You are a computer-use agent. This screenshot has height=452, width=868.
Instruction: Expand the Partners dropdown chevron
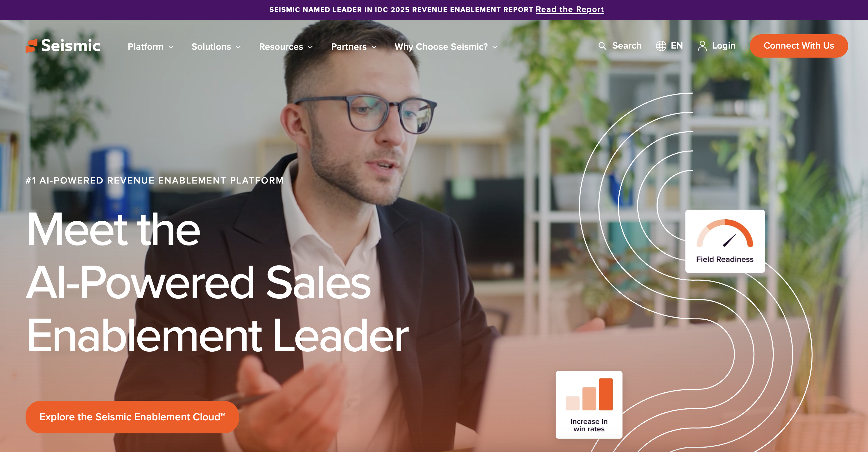374,47
